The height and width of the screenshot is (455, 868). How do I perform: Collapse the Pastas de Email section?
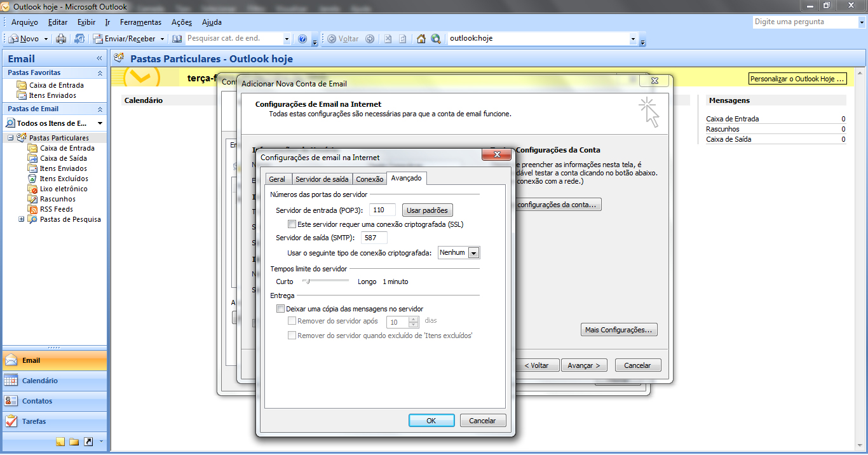(x=99, y=109)
